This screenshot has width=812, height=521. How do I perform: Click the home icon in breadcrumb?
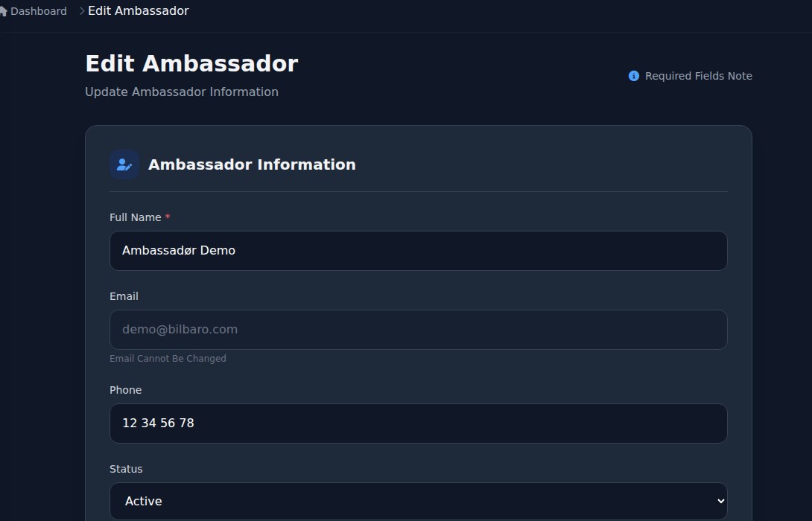[x=2, y=11]
